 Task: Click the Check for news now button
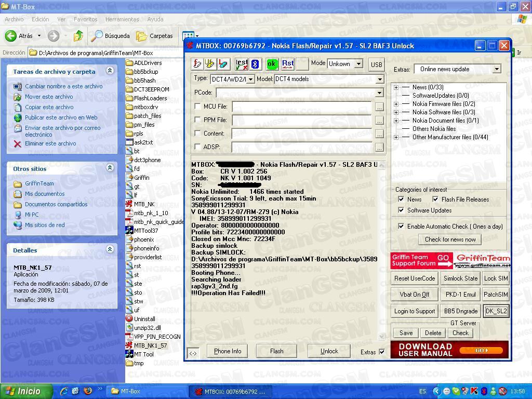click(x=450, y=240)
